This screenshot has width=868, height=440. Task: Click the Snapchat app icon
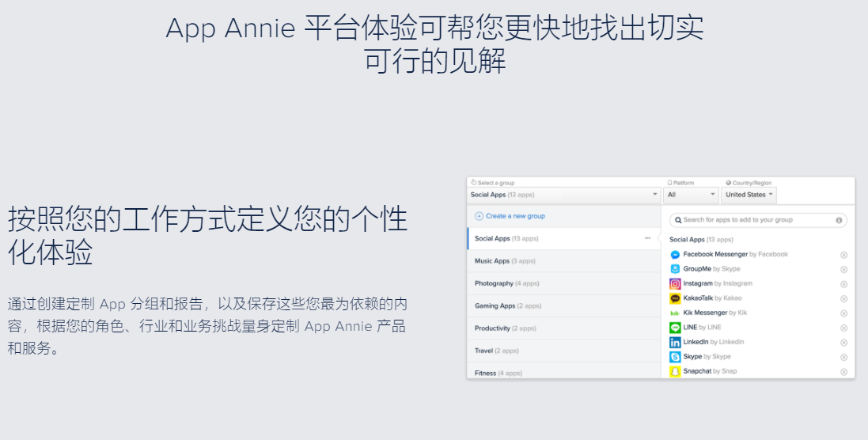tap(675, 371)
